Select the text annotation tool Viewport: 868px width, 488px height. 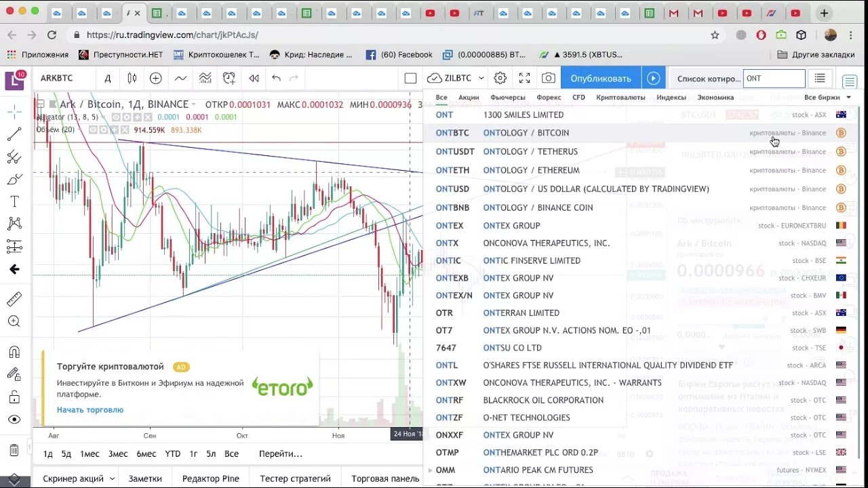(x=14, y=201)
